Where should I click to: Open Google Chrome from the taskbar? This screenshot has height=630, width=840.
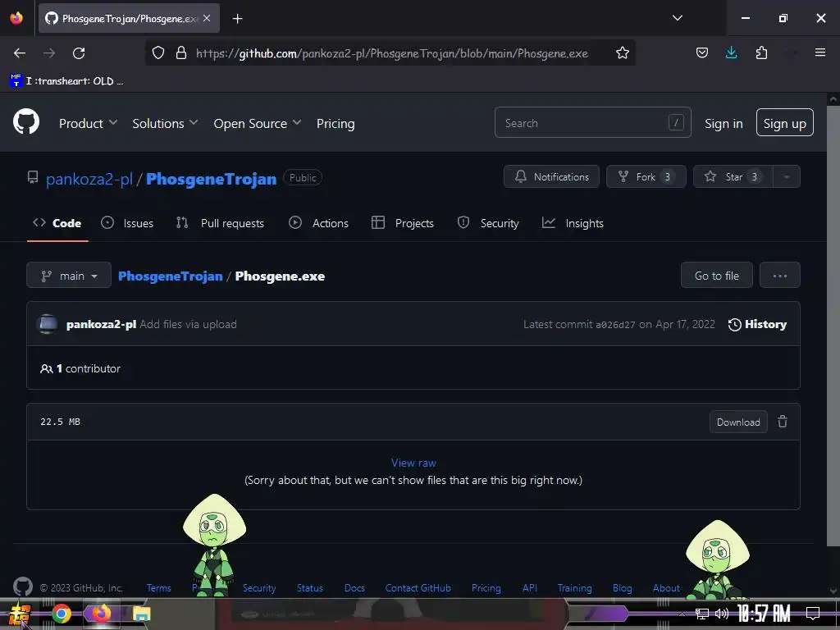(x=61, y=614)
